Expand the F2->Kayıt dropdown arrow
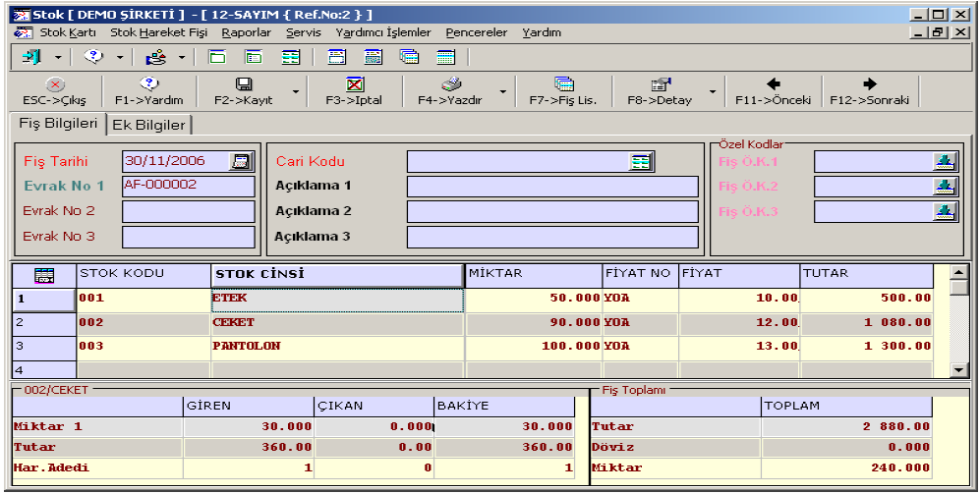Viewport: 980px width, 494px height. point(296,92)
